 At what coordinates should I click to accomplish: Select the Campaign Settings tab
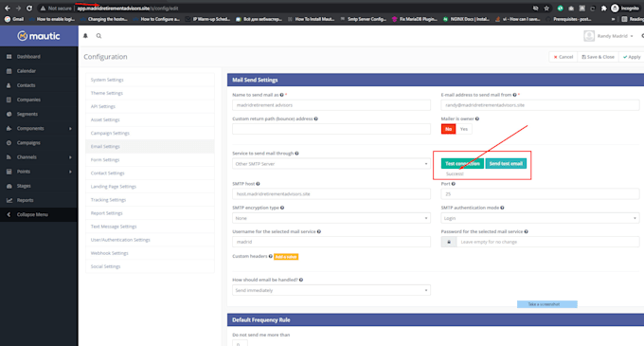pyautogui.click(x=150, y=133)
